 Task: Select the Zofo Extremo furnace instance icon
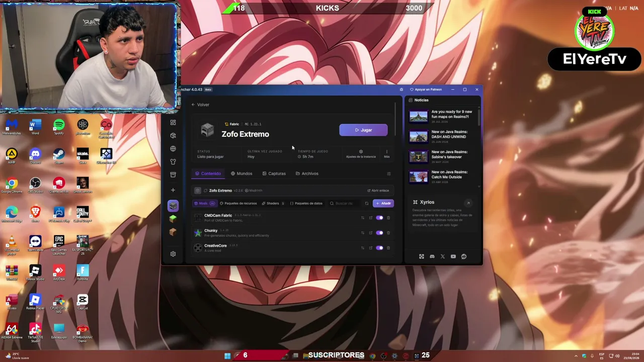173,206
